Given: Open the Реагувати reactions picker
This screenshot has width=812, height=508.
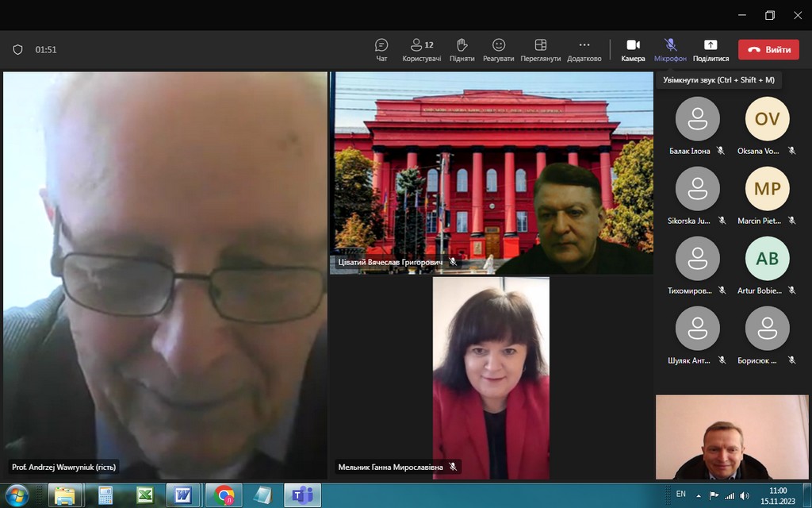Looking at the screenshot, I should (x=498, y=49).
